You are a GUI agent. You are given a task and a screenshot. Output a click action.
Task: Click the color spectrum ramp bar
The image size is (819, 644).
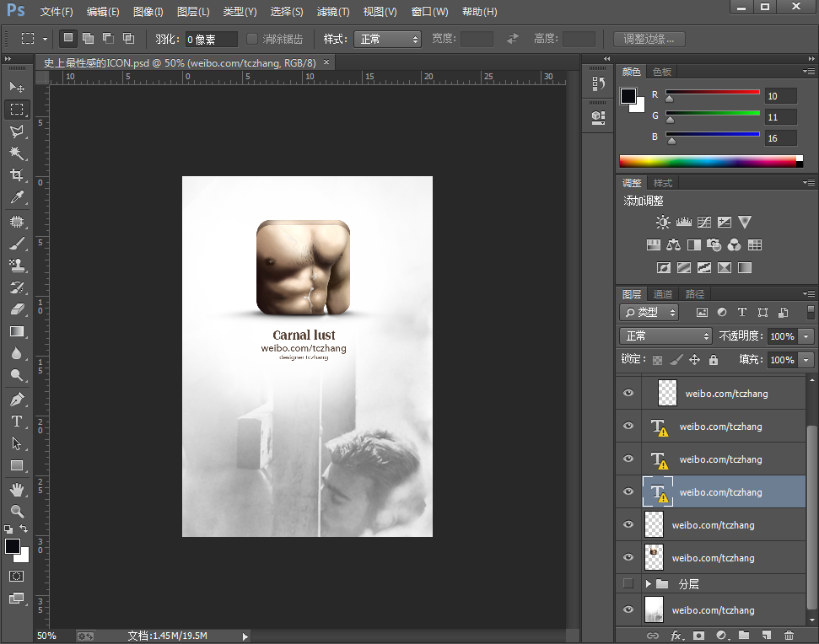(707, 161)
